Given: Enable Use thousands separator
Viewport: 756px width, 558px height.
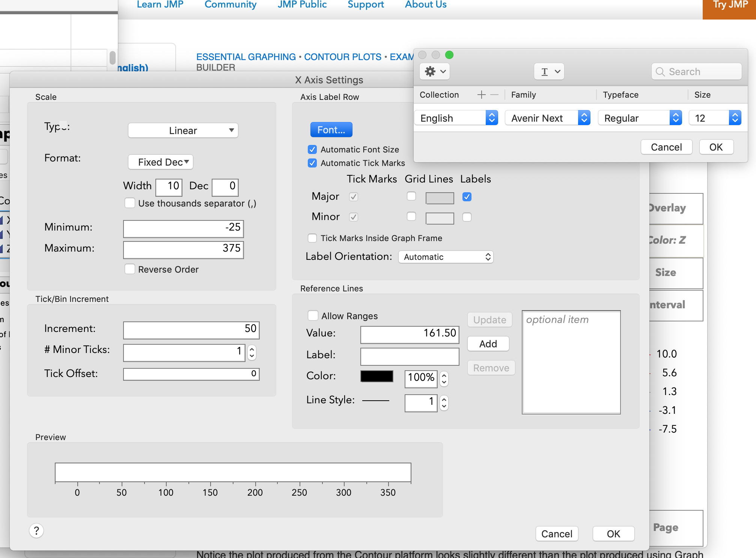Looking at the screenshot, I should tap(130, 203).
